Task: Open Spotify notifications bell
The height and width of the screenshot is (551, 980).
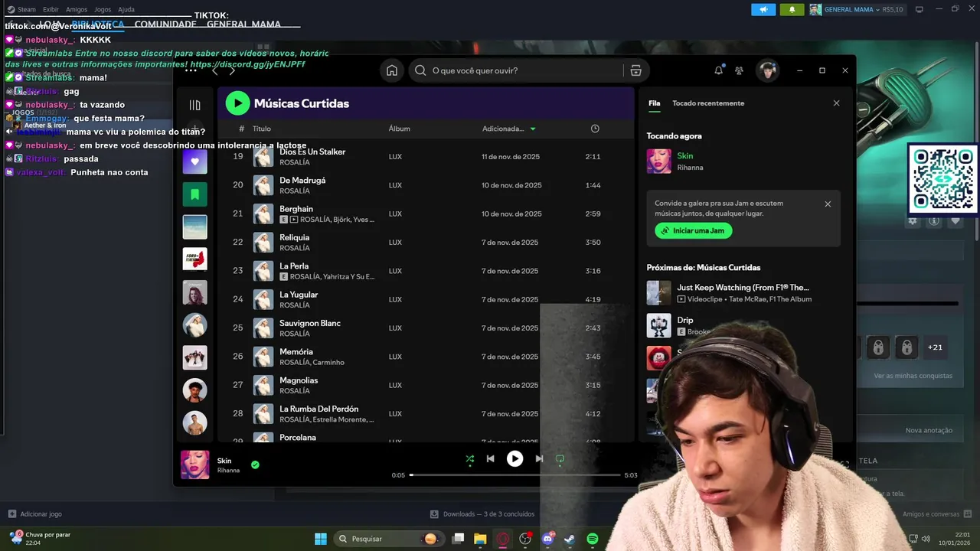Action: pyautogui.click(x=718, y=70)
